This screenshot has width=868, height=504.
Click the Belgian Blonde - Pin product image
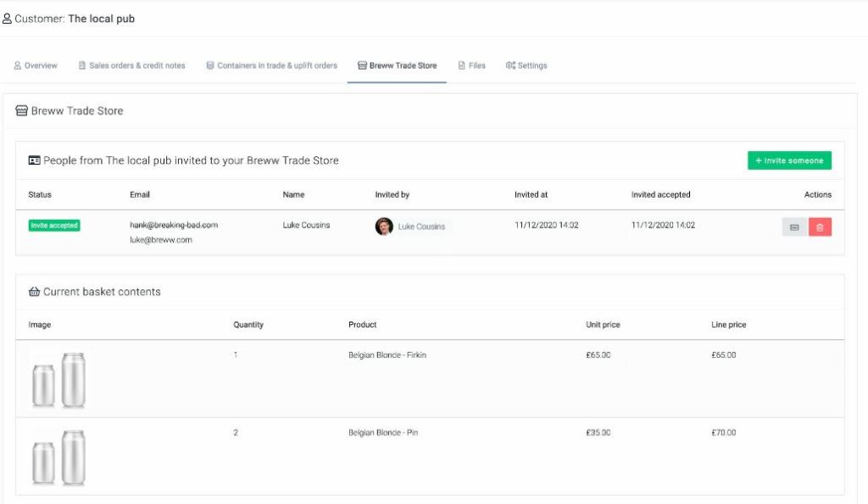[x=58, y=457]
